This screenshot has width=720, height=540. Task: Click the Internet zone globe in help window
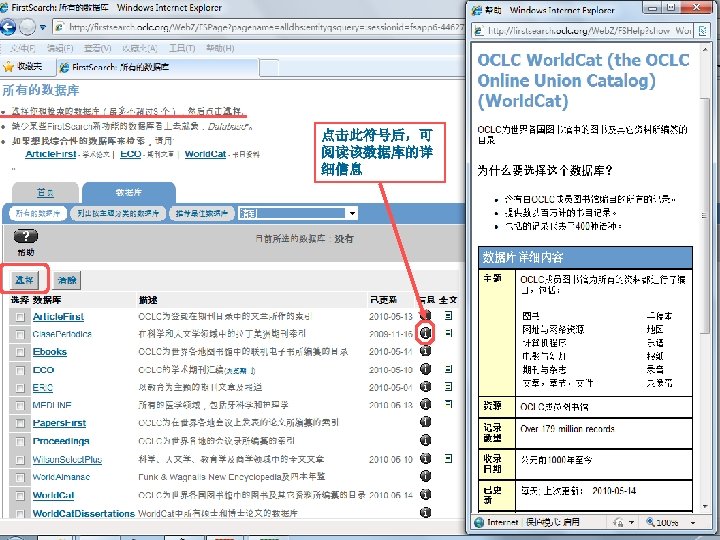(x=479, y=522)
